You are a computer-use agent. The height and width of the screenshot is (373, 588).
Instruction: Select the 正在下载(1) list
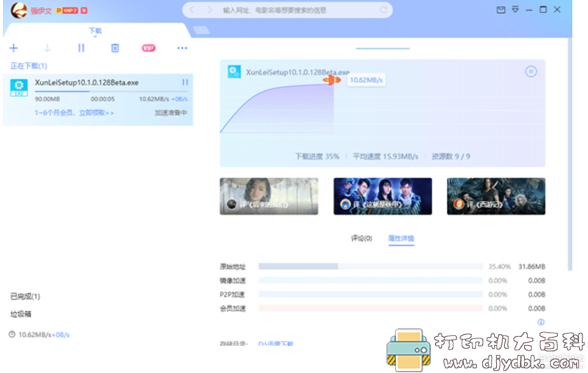pos(29,66)
